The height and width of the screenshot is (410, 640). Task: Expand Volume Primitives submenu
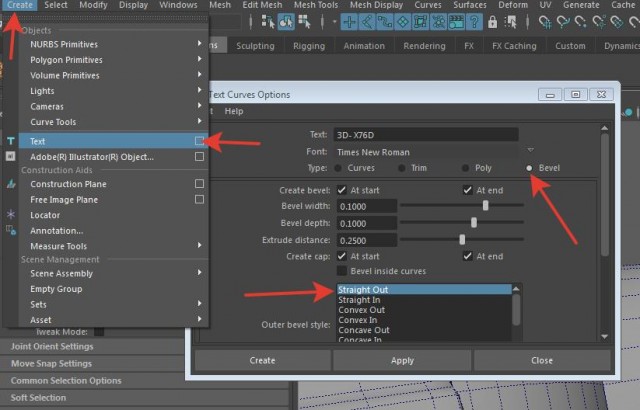(x=199, y=74)
